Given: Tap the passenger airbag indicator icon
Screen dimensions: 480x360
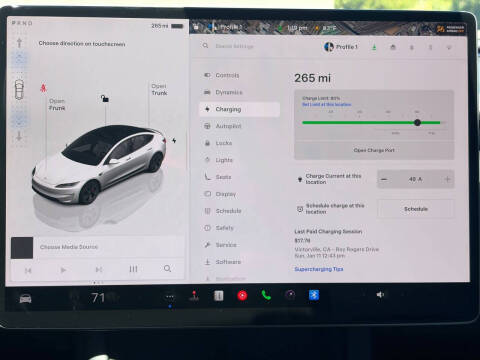Looking at the screenshot, I should (x=450, y=29).
